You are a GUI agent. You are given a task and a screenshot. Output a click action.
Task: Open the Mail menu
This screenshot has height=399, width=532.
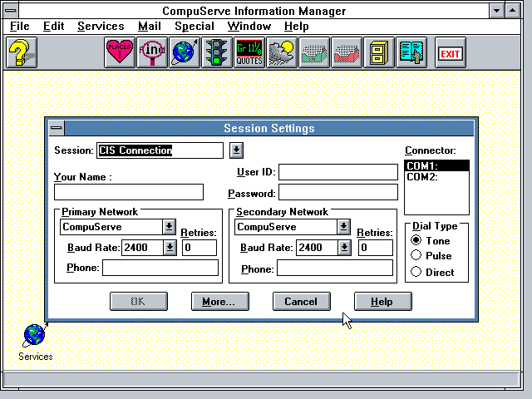pos(150,26)
